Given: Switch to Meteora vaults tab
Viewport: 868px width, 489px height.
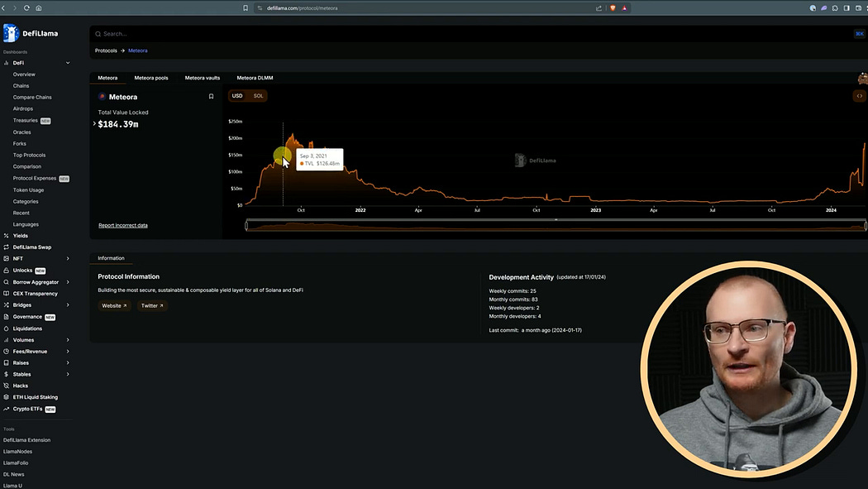Looking at the screenshot, I should [202, 78].
